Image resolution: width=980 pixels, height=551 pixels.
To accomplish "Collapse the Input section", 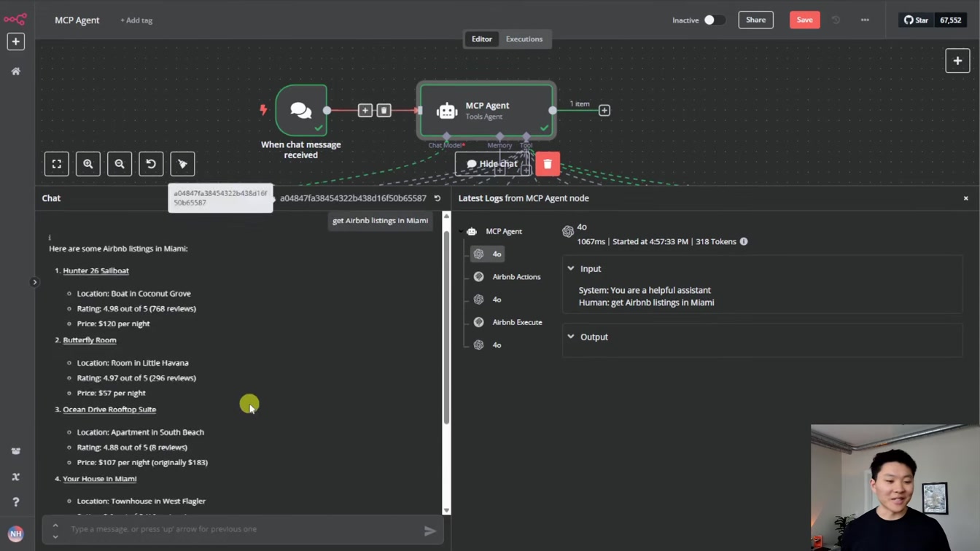I will [571, 269].
